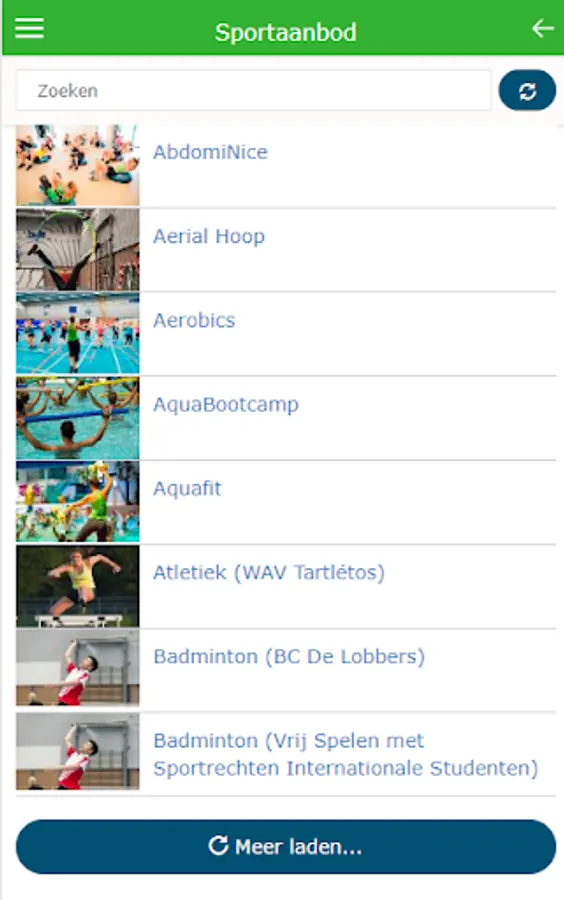
Task: Click the refresh icon button
Action: 527,91
